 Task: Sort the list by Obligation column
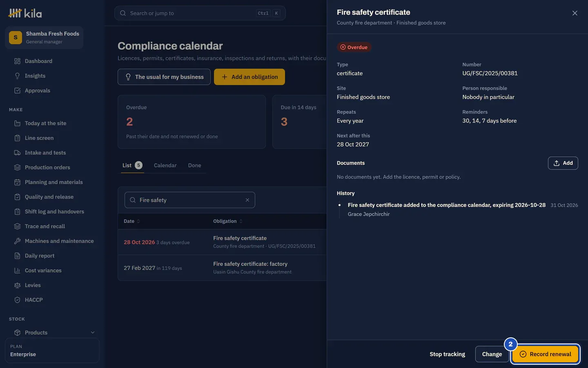tap(228, 221)
